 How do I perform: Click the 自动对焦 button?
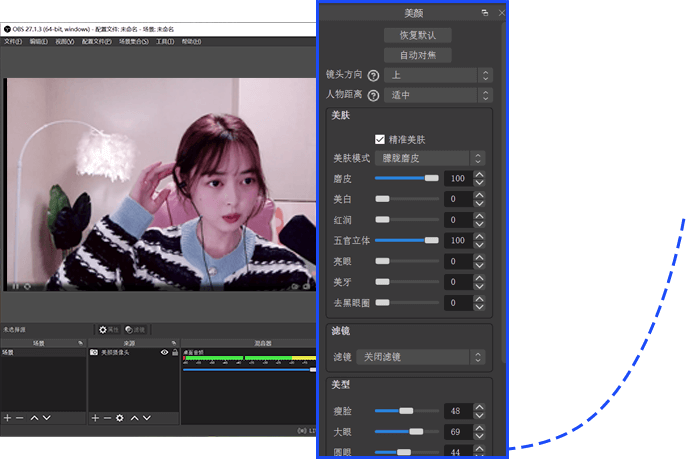418,55
